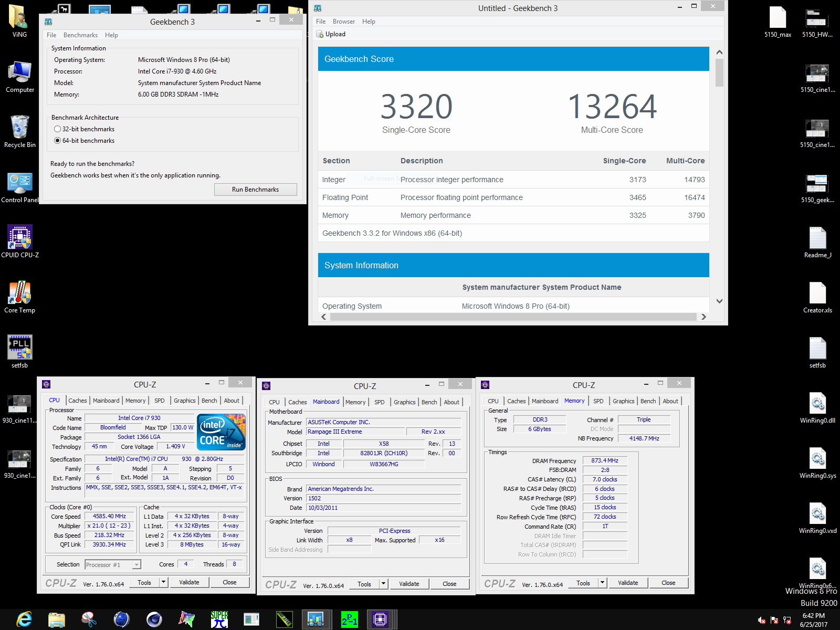Open the Recycle Bin desktop icon
The image size is (840, 630).
[x=20, y=127]
